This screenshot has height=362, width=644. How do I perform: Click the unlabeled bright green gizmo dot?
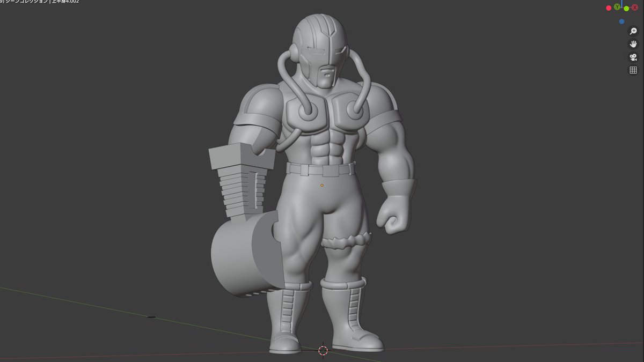[626, 9]
